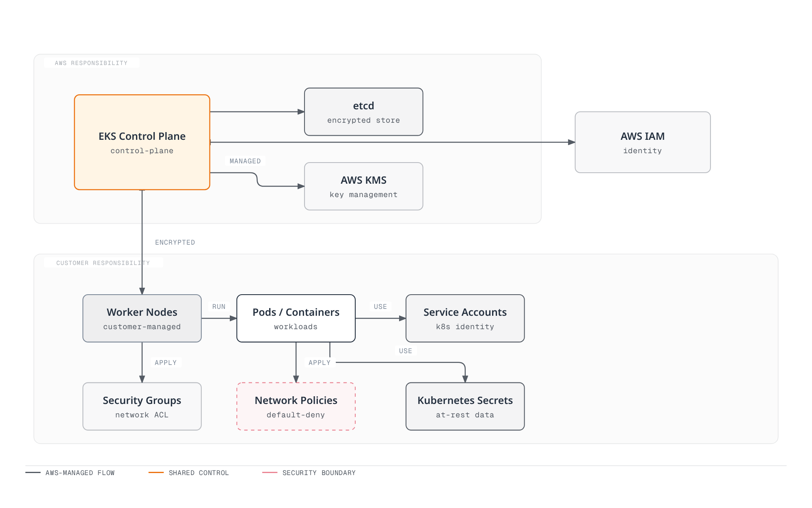Click the pink SECURITY BOUNDARY legend line

(270, 473)
